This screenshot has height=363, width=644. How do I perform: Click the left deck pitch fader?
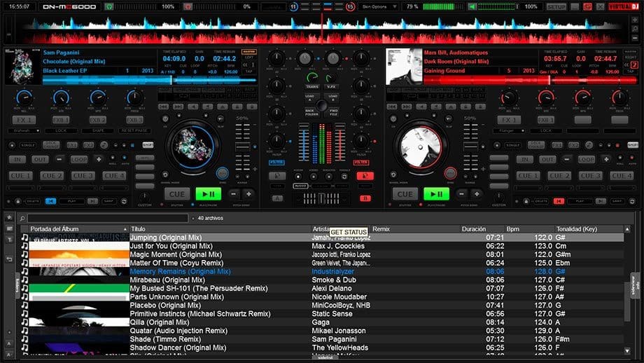click(x=242, y=146)
